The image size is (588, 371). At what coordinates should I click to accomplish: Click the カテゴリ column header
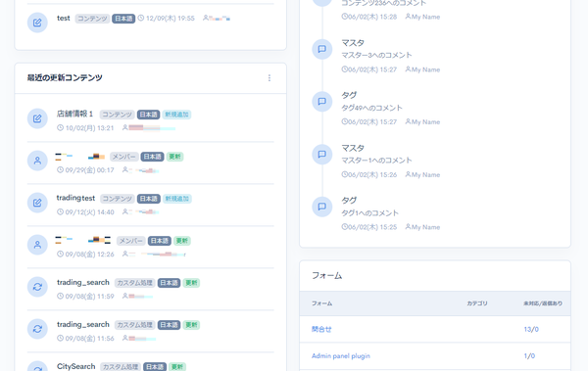[x=477, y=303]
